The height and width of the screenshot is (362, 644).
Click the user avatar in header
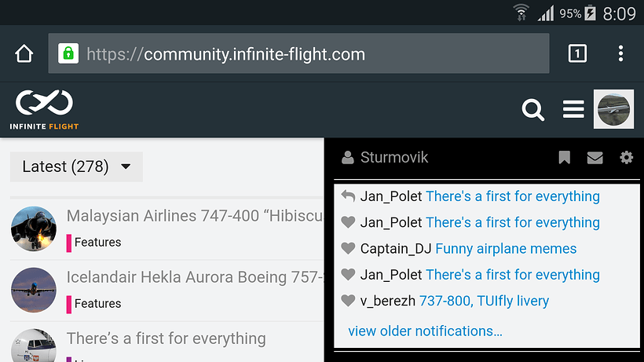(x=613, y=109)
